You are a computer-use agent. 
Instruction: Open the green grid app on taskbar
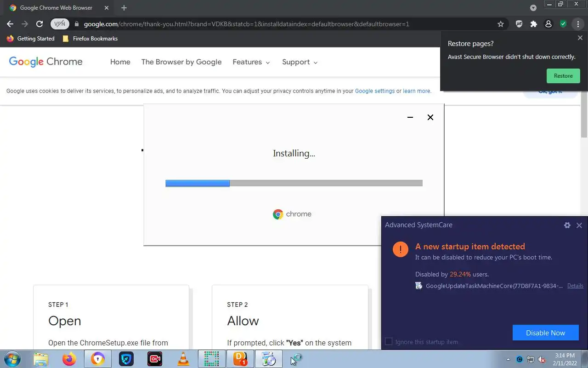[211, 359]
